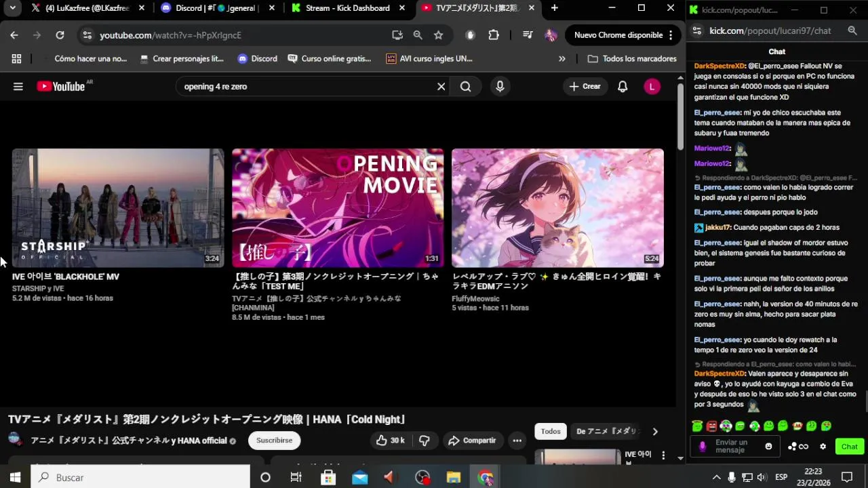The image size is (868, 488).
Task: Open emoji picker in Kick chat box
Action: click(768, 446)
